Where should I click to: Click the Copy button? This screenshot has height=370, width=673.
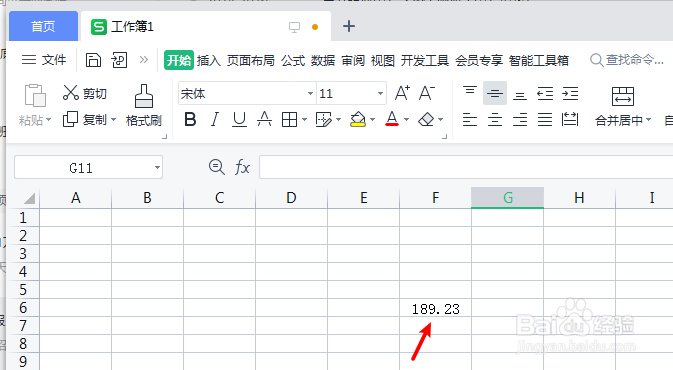[x=85, y=119]
